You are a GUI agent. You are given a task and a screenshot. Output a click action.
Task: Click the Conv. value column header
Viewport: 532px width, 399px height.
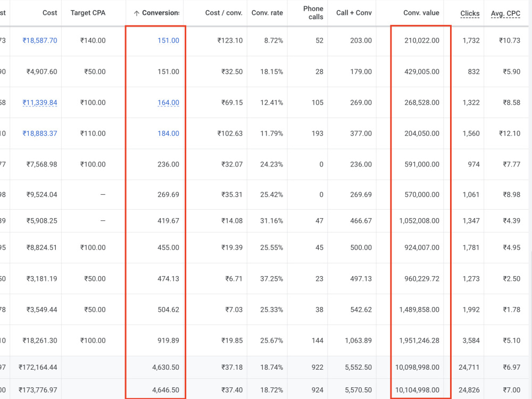[421, 13]
